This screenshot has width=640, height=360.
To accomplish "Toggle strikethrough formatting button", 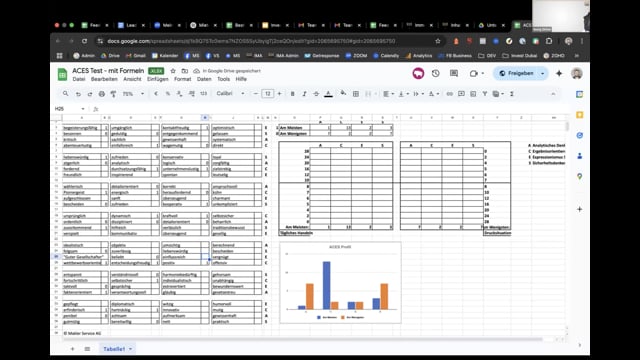I will coord(316,94).
